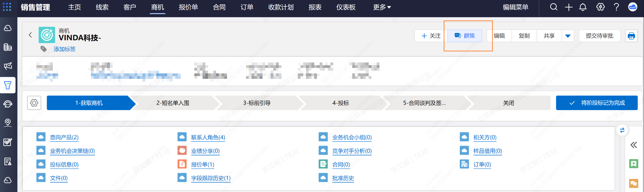Follow this opportunity with 关注 button
Screen dimensions: 644x192
[431, 36]
